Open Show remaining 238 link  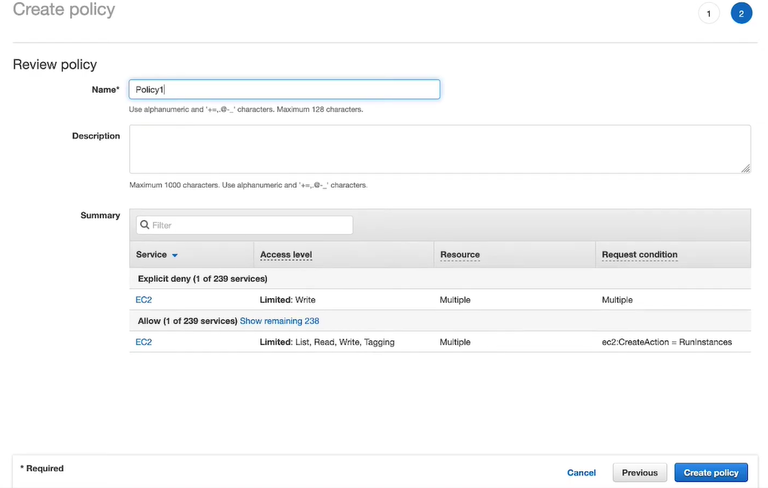pos(279,321)
